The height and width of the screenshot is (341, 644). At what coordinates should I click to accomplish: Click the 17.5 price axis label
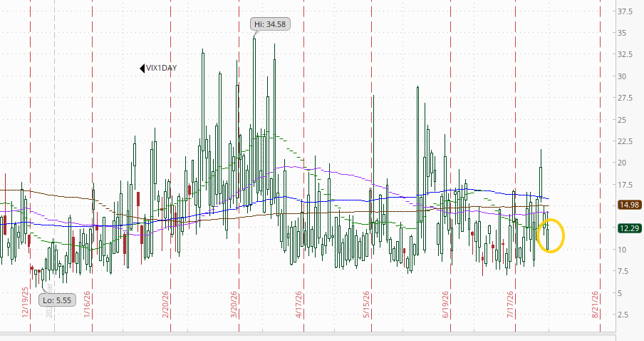[x=625, y=185]
